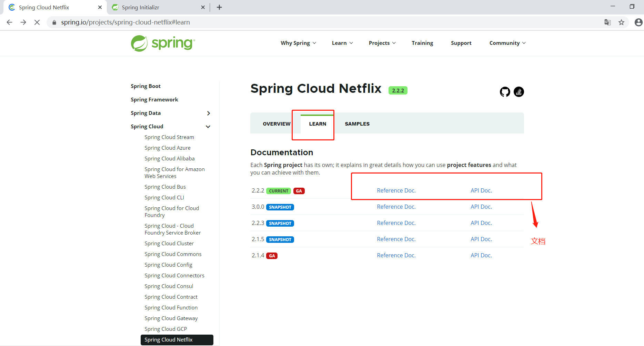Screen dimensions: 644x346
Task: Open Reference Doc. for 3.0.0 snapshot
Action: coord(396,207)
